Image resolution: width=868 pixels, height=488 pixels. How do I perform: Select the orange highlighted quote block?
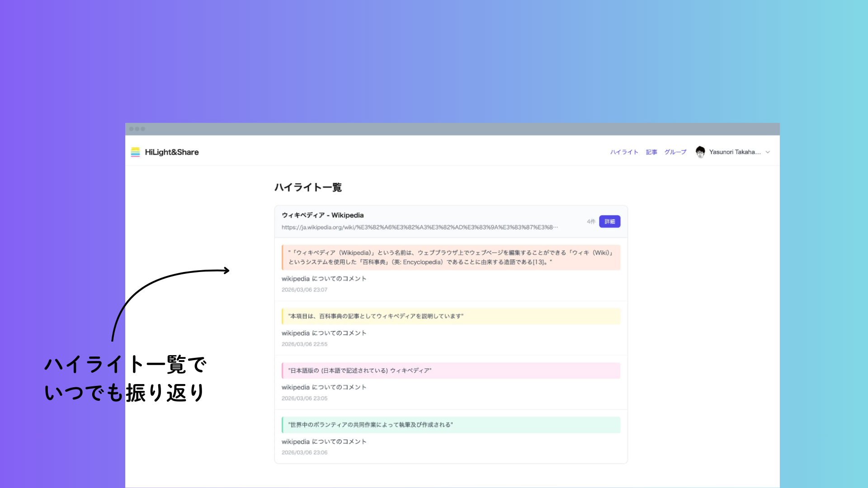coord(451,257)
